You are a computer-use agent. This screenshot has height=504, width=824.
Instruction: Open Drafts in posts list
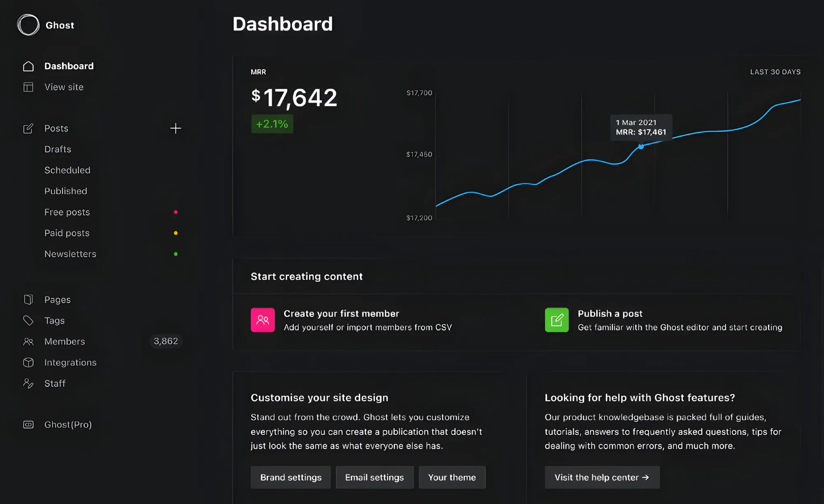58,149
